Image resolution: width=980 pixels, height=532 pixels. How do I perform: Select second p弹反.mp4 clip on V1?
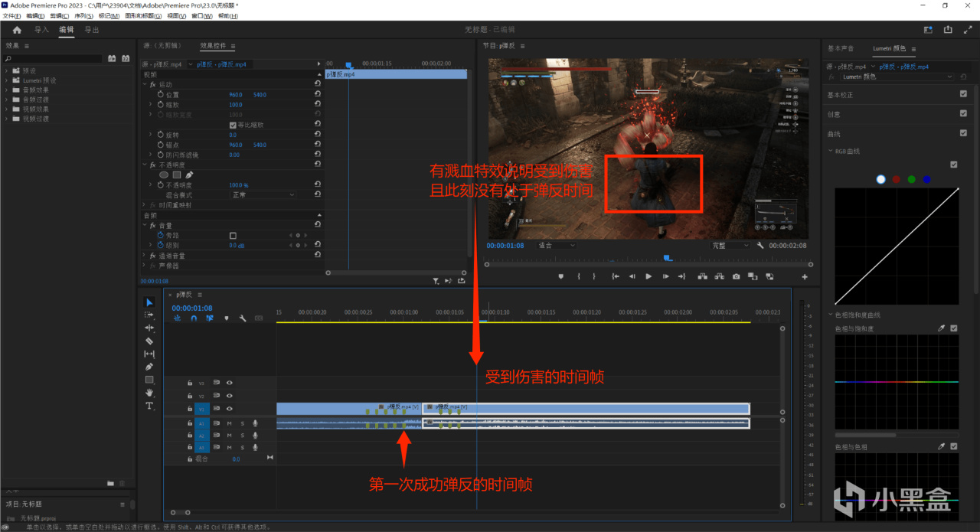point(586,408)
